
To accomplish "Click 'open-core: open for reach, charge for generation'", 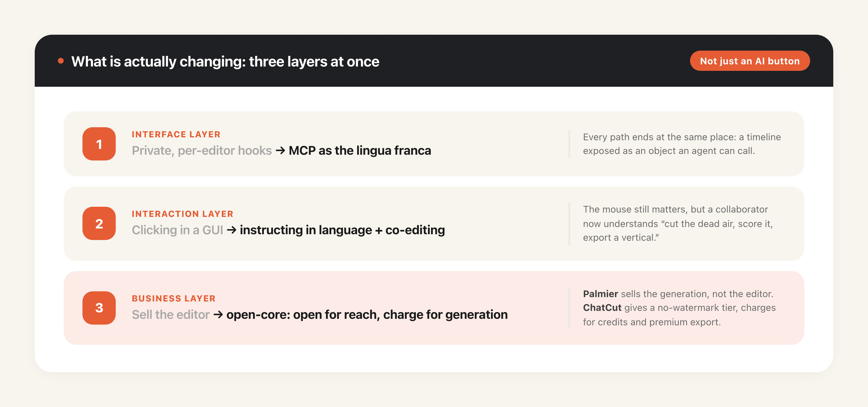I will coord(367,314).
